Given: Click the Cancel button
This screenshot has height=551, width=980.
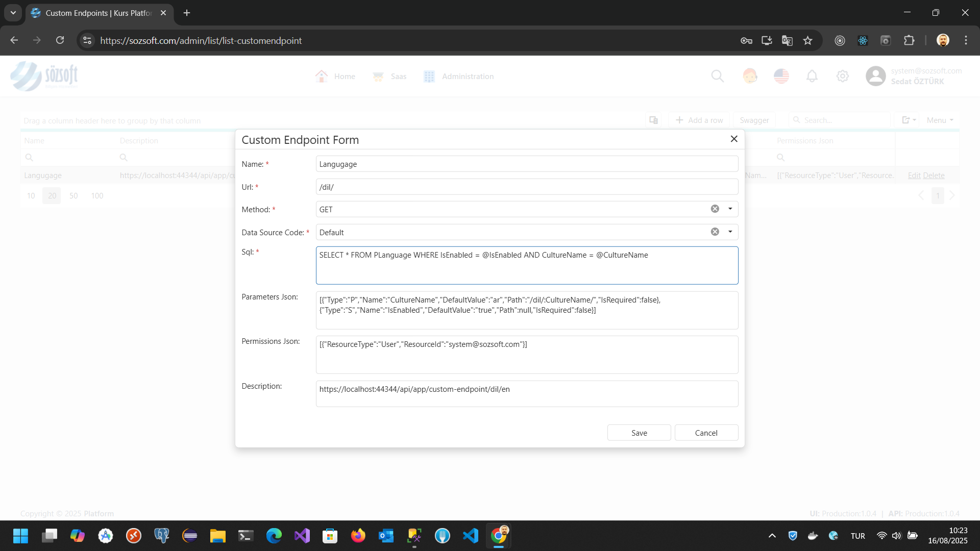Looking at the screenshot, I should tap(706, 433).
